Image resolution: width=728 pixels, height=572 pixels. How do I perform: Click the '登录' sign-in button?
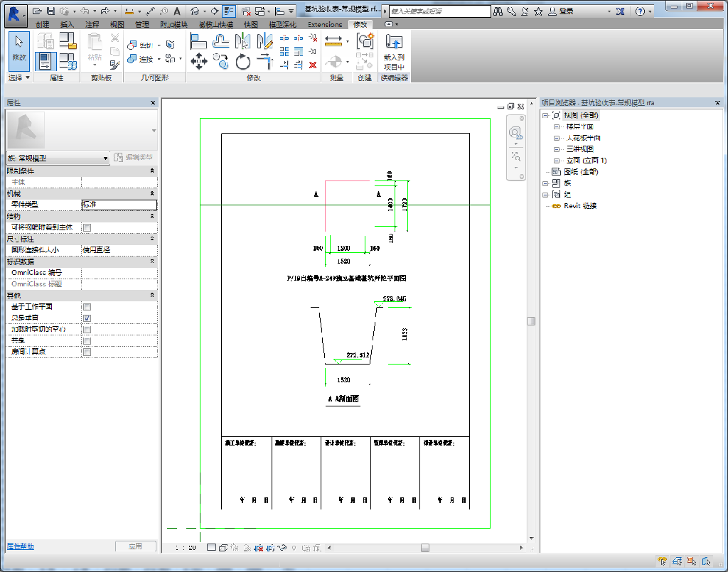pos(561,11)
